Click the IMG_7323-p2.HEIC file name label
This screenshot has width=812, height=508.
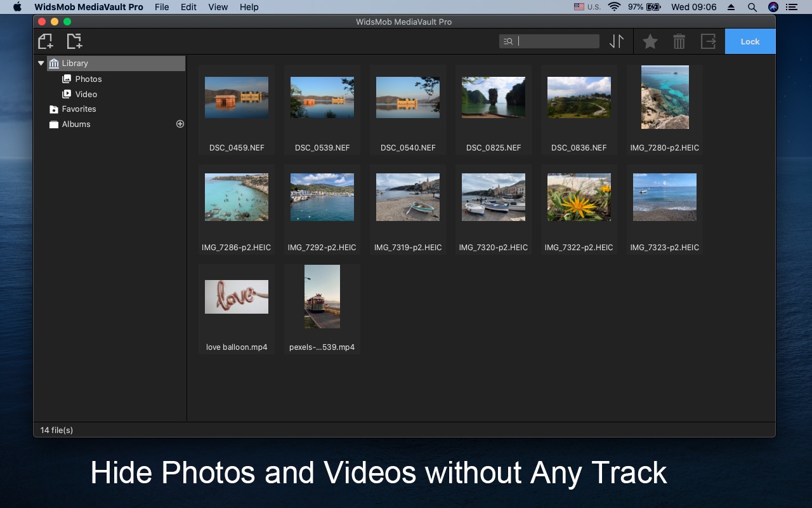(x=665, y=247)
